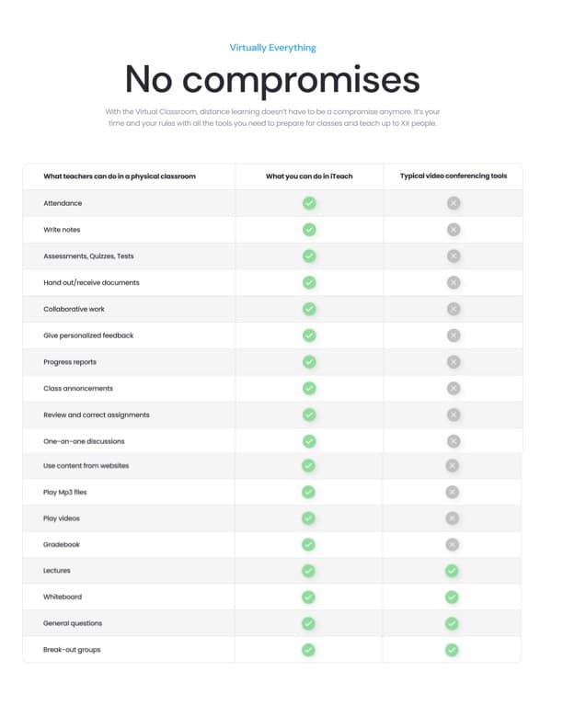Screen dimensions: 563x728
Task: Select 'Review and correct assignments' text
Action: coord(96,415)
